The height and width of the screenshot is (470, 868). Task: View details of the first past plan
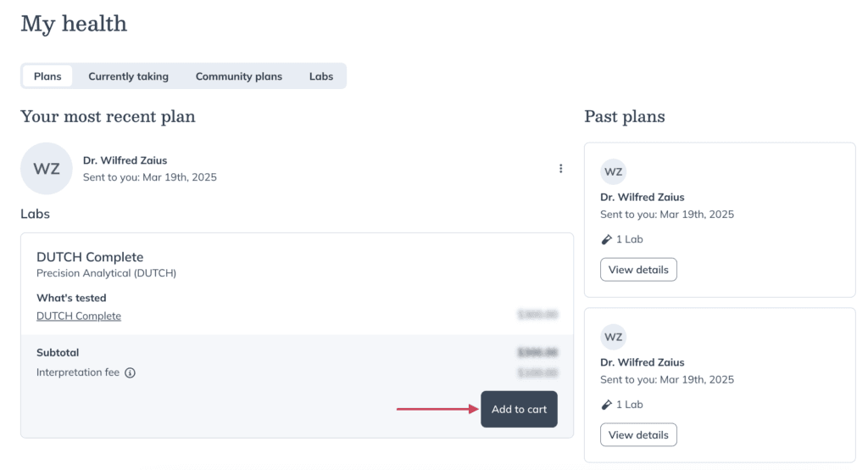[638, 270]
